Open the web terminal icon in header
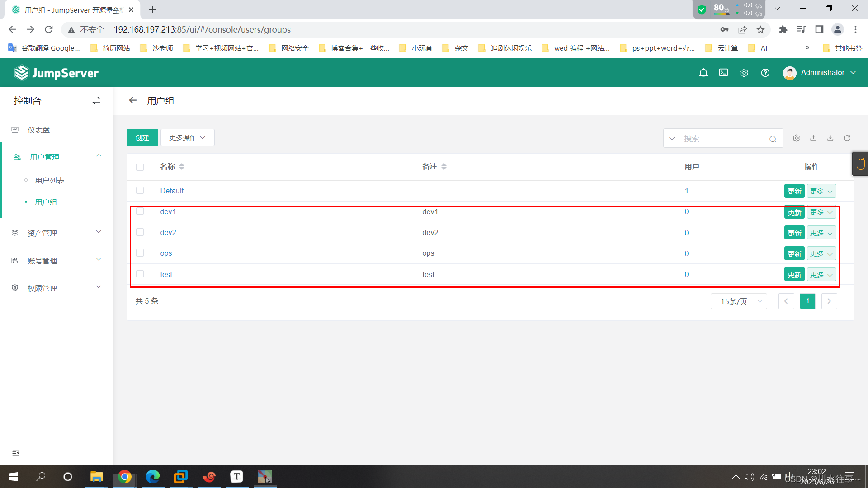This screenshot has width=868, height=488. click(x=723, y=73)
